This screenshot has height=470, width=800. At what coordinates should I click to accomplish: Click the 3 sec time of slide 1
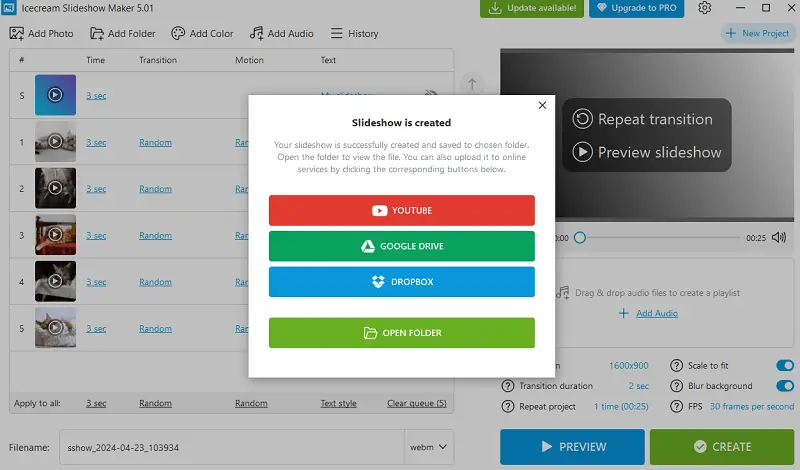point(96,142)
